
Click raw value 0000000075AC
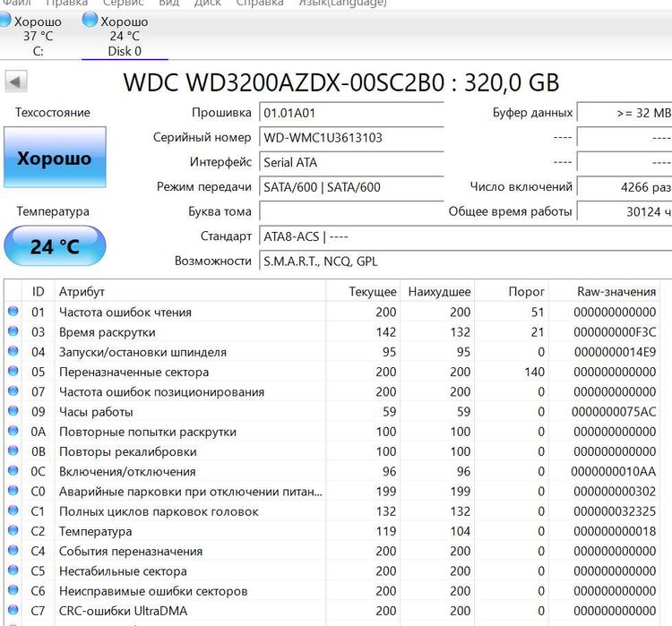614,412
